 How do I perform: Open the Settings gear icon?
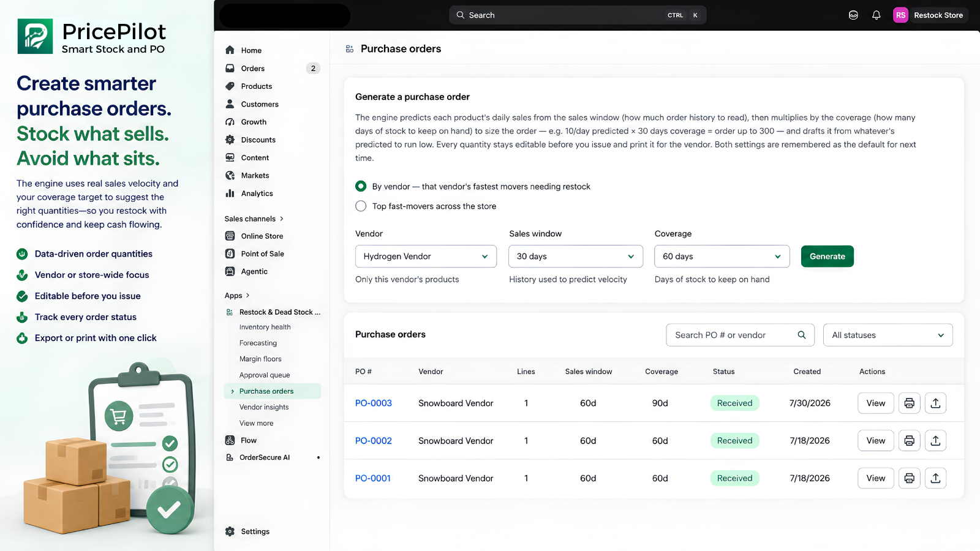tap(230, 531)
